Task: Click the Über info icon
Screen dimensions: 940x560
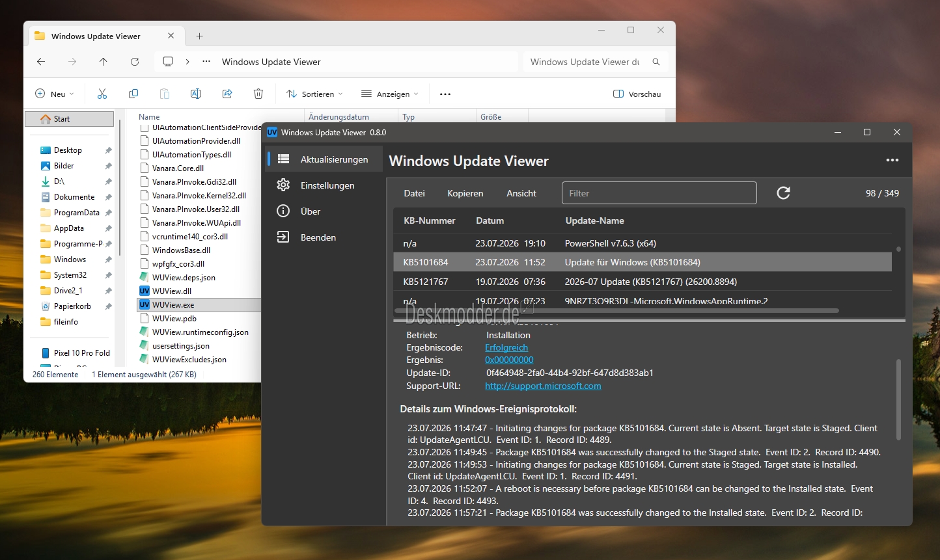Action: point(283,211)
